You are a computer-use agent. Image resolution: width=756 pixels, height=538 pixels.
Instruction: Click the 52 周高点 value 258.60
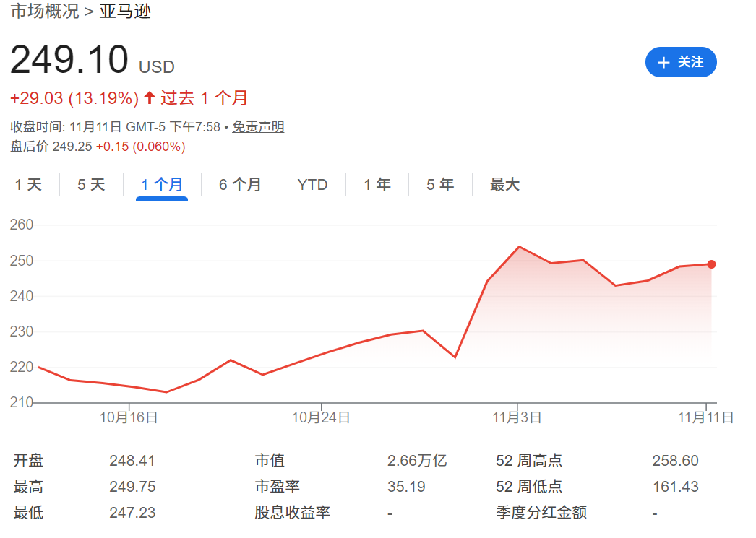click(675, 460)
